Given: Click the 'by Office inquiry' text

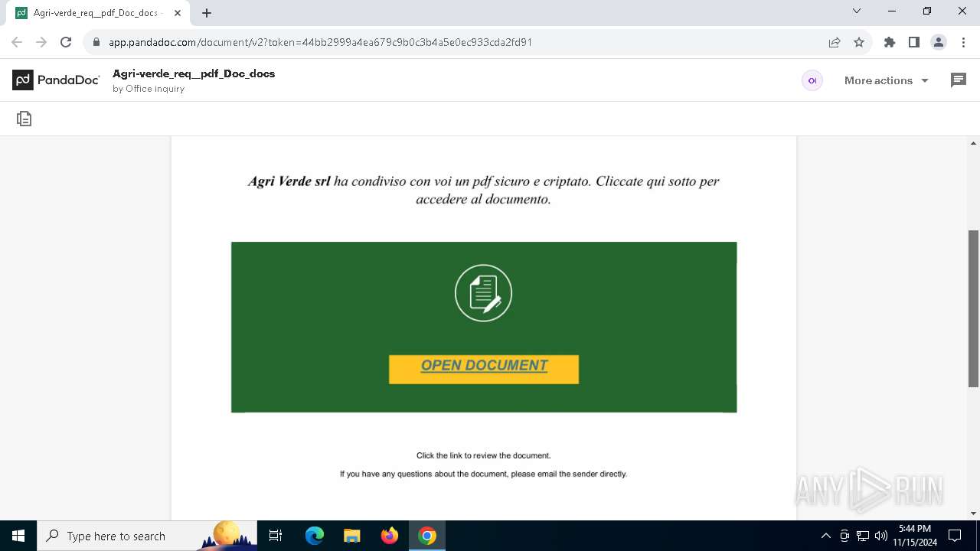Looking at the screenshot, I should [149, 89].
